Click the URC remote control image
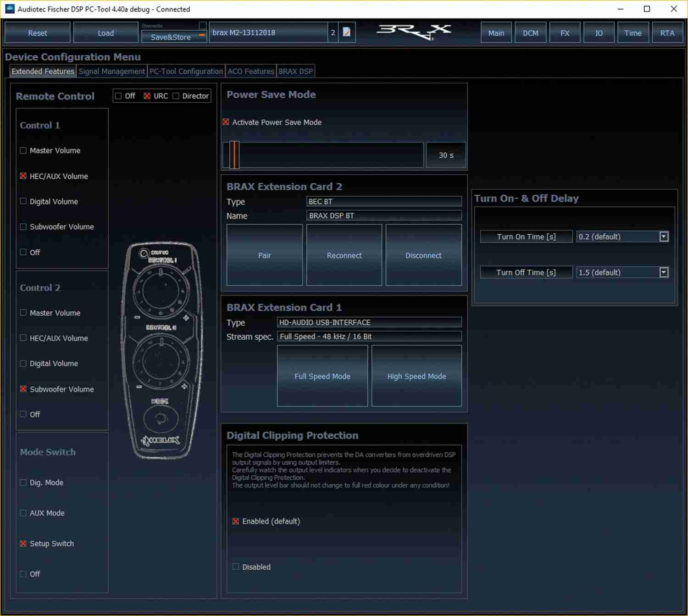 [162, 351]
